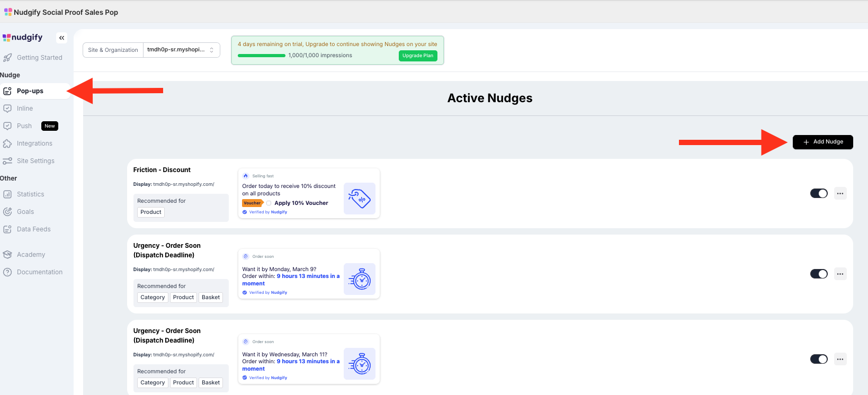
Task: Click Basket tag in Monday March 9 nudge
Action: (211, 298)
